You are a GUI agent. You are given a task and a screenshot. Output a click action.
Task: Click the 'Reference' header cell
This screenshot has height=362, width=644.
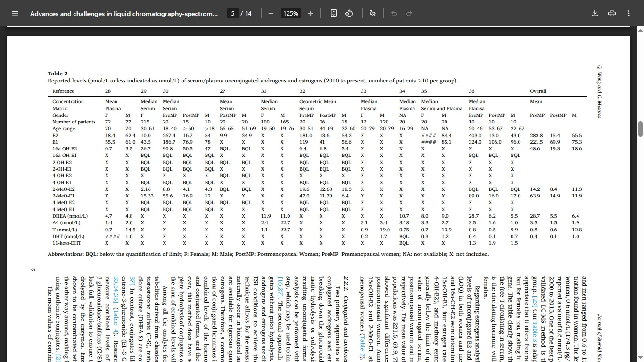point(63,91)
